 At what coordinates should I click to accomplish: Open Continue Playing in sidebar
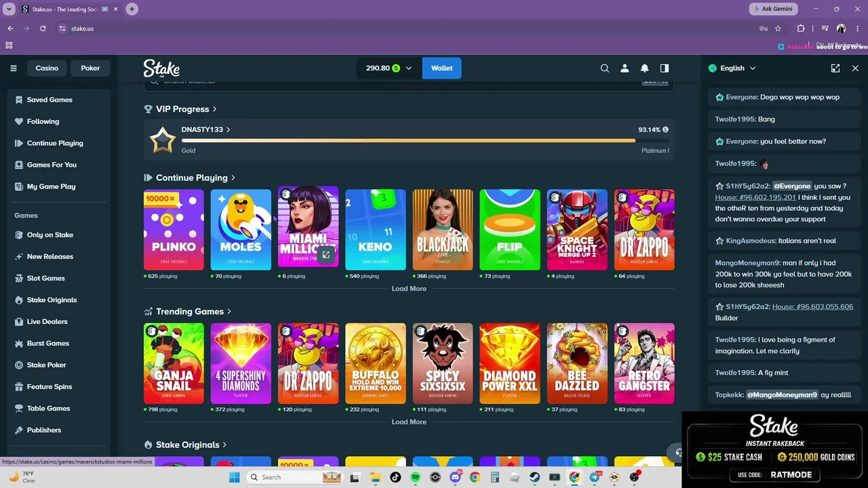click(55, 143)
